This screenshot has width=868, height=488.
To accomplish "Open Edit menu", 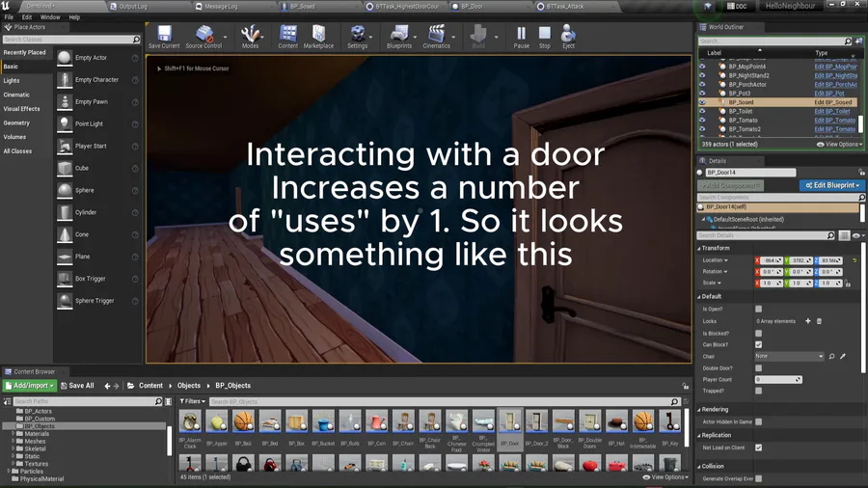I will coord(27,17).
